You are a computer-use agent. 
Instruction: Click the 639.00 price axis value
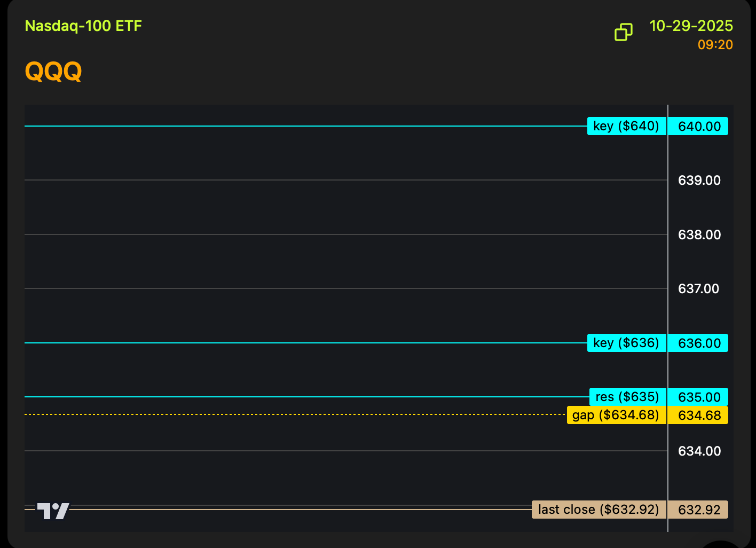(x=699, y=181)
